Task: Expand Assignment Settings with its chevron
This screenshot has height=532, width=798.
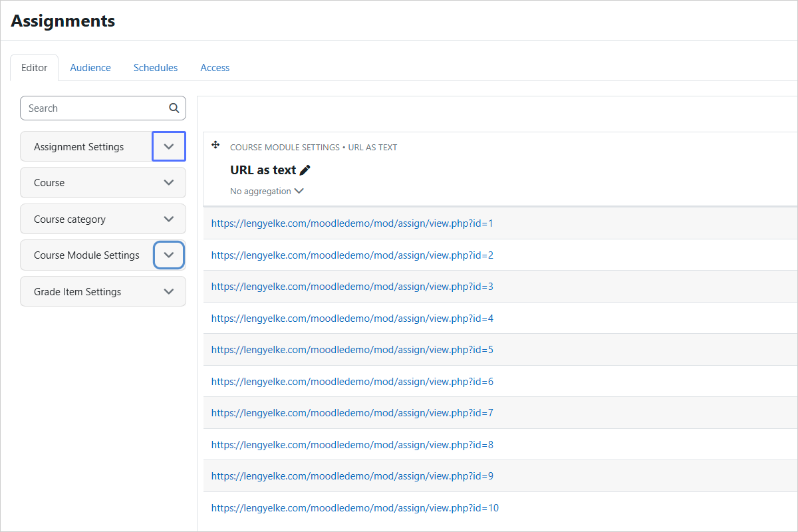Action: pos(169,146)
